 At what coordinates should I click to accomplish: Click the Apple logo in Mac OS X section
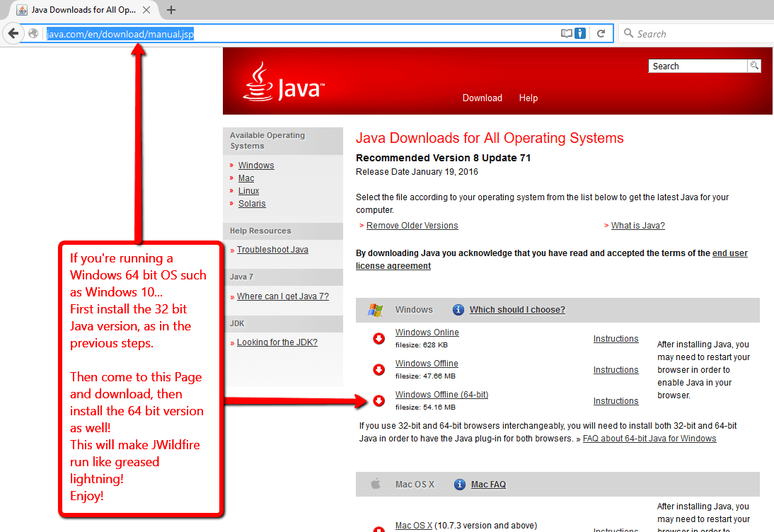[x=376, y=484]
